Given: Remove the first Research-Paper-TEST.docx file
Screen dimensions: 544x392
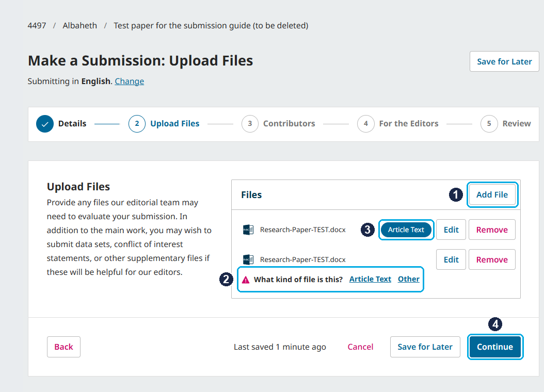Looking at the screenshot, I should 492,230.
